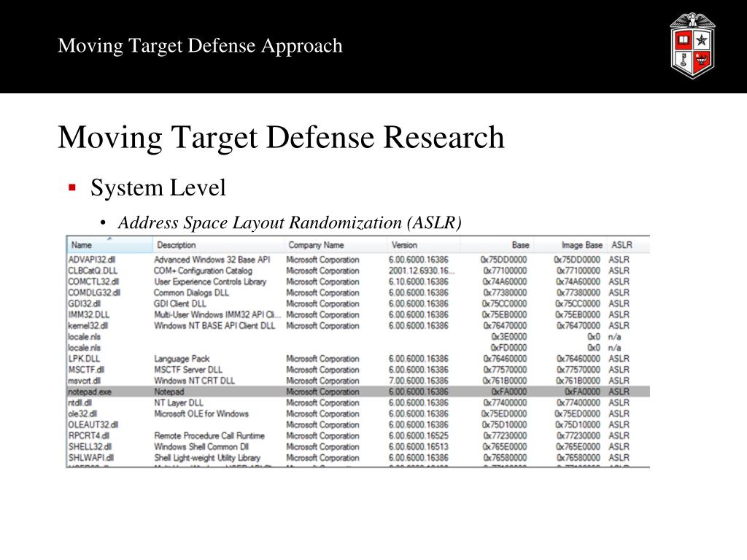Click the 'System Level' bullet text
Viewport: 747px width, 560px height.
pyautogui.click(x=158, y=187)
